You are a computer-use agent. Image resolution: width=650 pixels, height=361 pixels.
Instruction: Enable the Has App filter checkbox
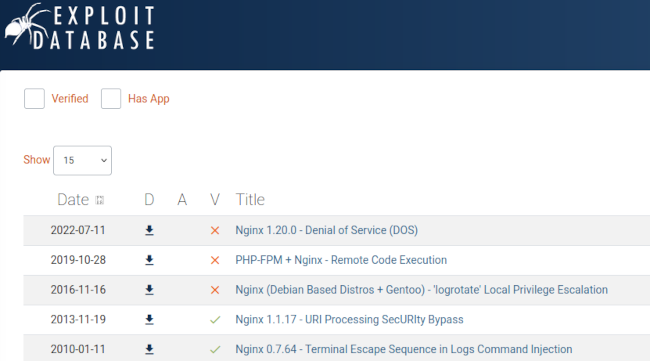(x=111, y=99)
